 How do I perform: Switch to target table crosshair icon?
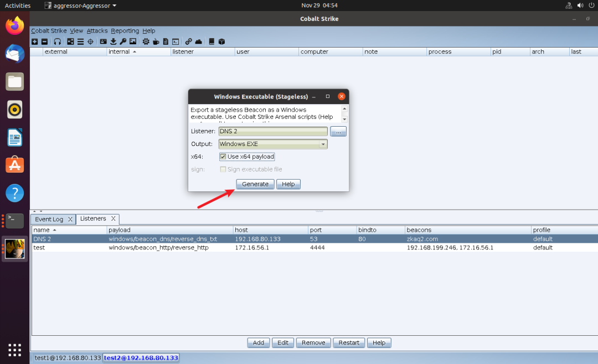pyautogui.click(x=90, y=41)
